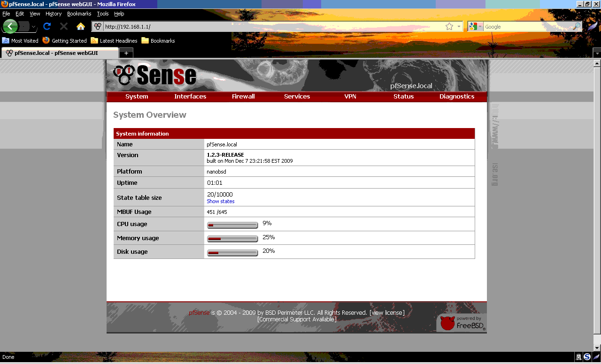This screenshot has width=601, height=364.
Task: Click the S icon in the status bar
Action: tap(587, 357)
